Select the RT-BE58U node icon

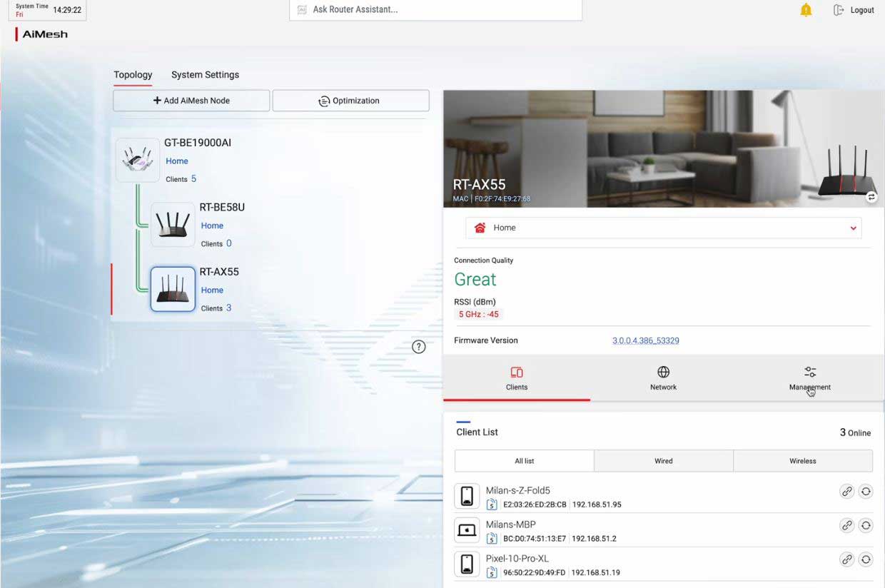(173, 225)
